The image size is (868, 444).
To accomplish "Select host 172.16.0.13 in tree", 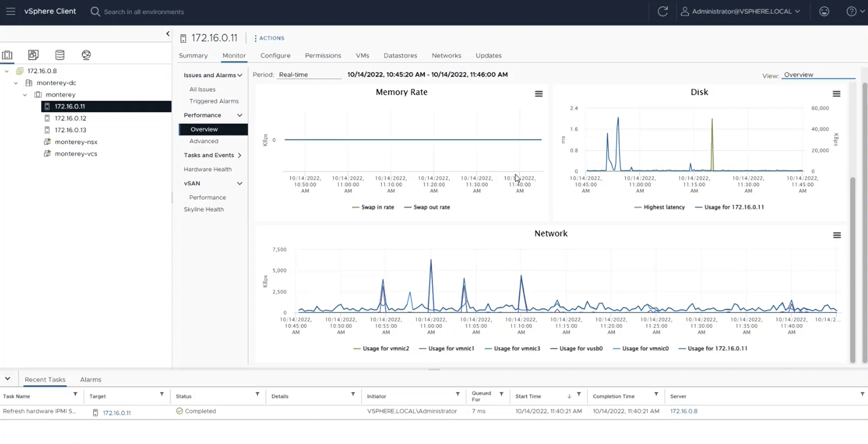I will point(70,130).
